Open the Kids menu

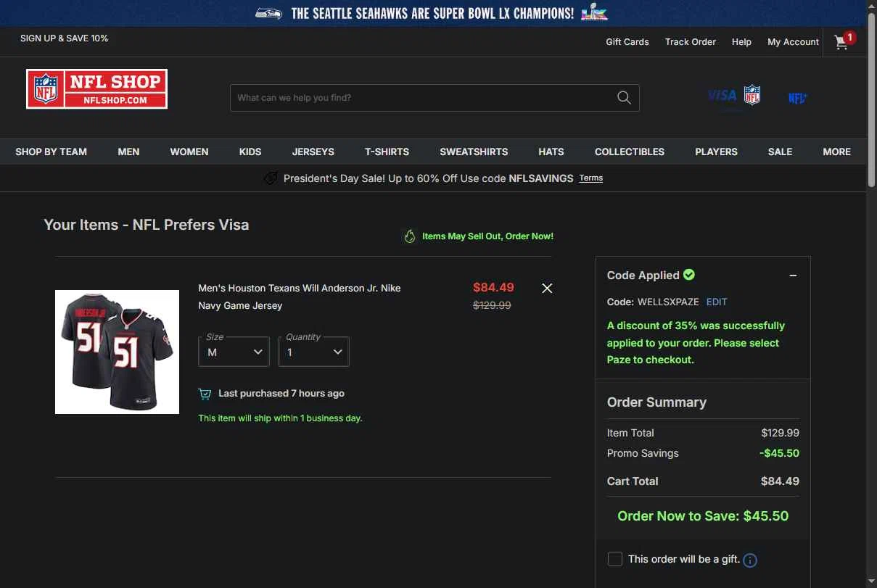(x=250, y=152)
